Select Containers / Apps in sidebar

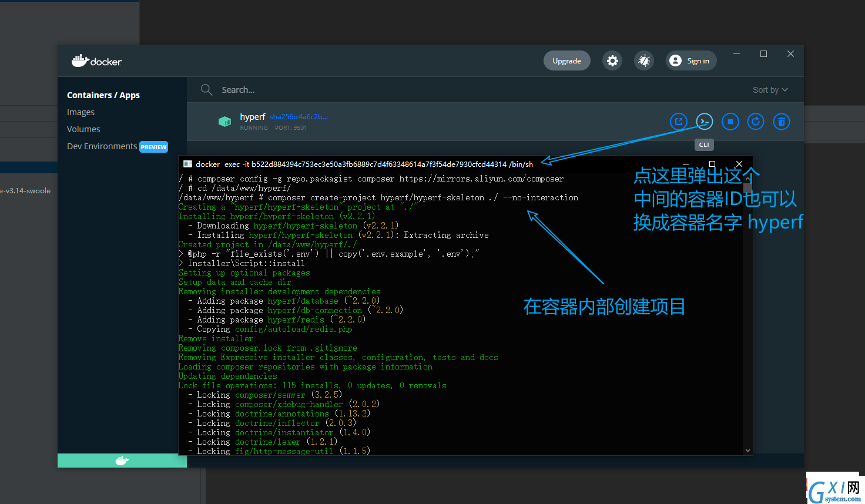(x=103, y=95)
